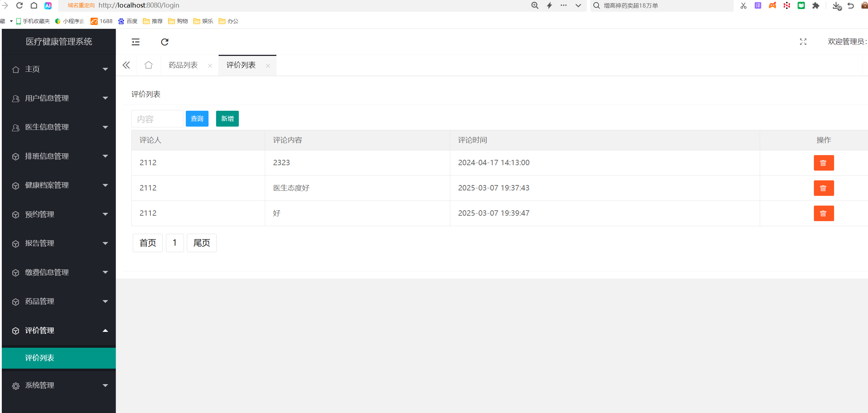Focus the 内容 search input field
This screenshot has height=413, width=868.
pos(157,119)
